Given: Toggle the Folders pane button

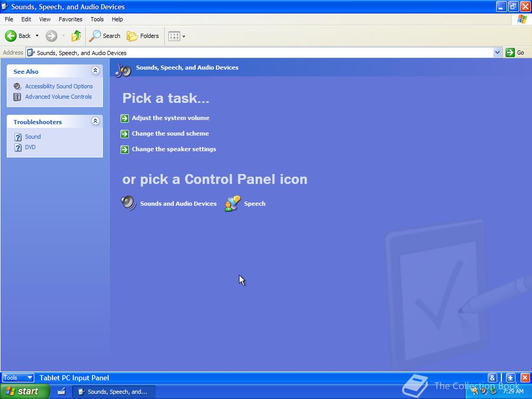Looking at the screenshot, I should pos(142,36).
